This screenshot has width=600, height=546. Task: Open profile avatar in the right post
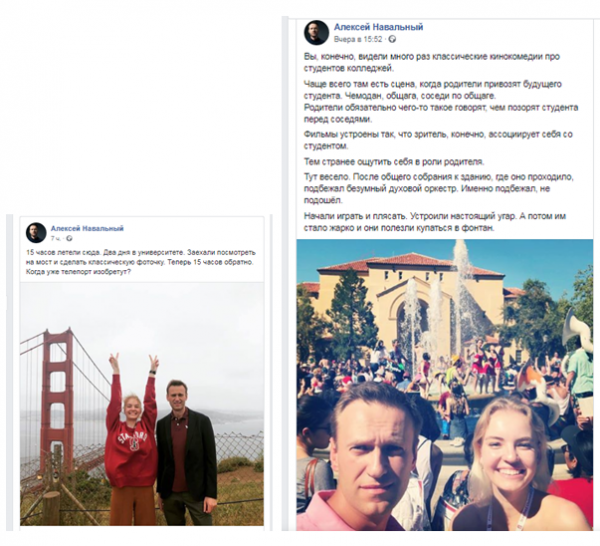pos(316,33)
